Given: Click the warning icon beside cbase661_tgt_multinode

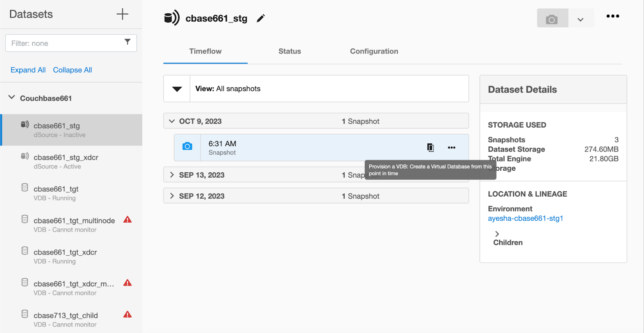Looking at the screenshot, I should (x=128, y=220).
